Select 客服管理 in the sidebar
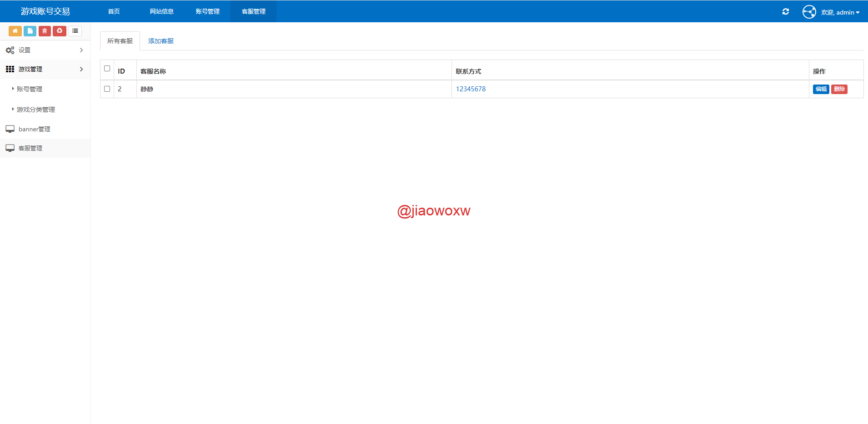Viewport: 868px width, 424px height. (30, 148)
